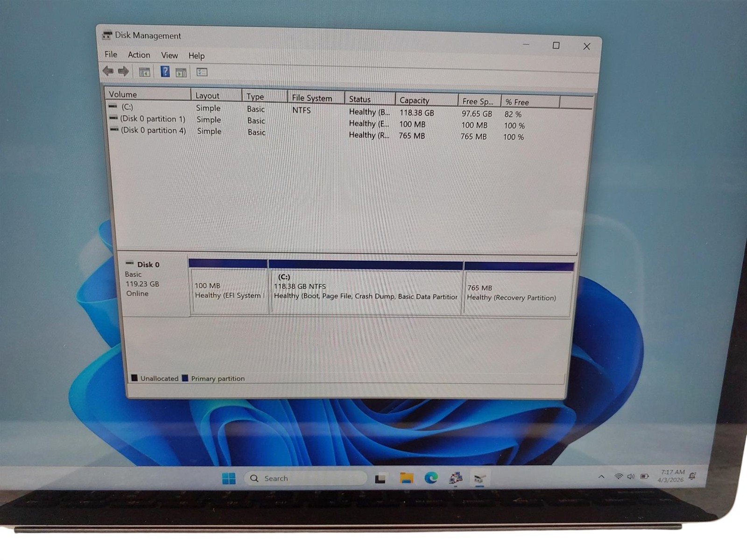Expand the hidden system tray icons chevron
The height and width of the screenshot is (560, 747).
coord(601,476)
